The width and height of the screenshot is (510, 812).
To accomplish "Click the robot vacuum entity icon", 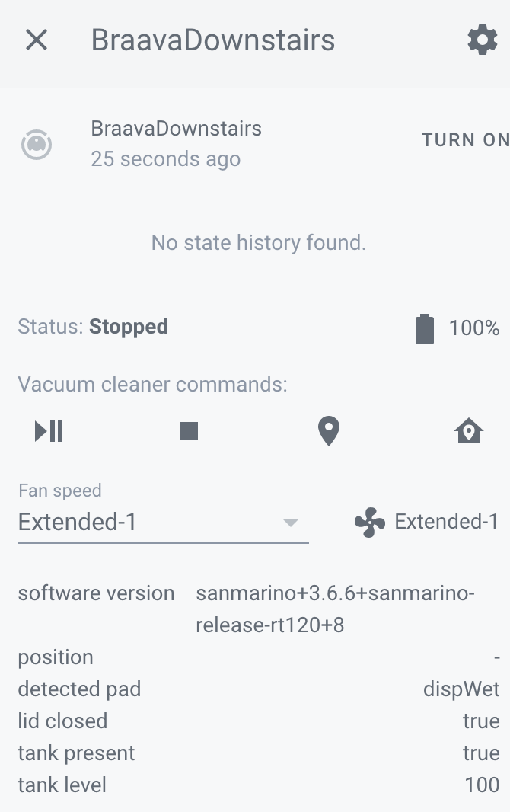I will (x=37, y=145).
